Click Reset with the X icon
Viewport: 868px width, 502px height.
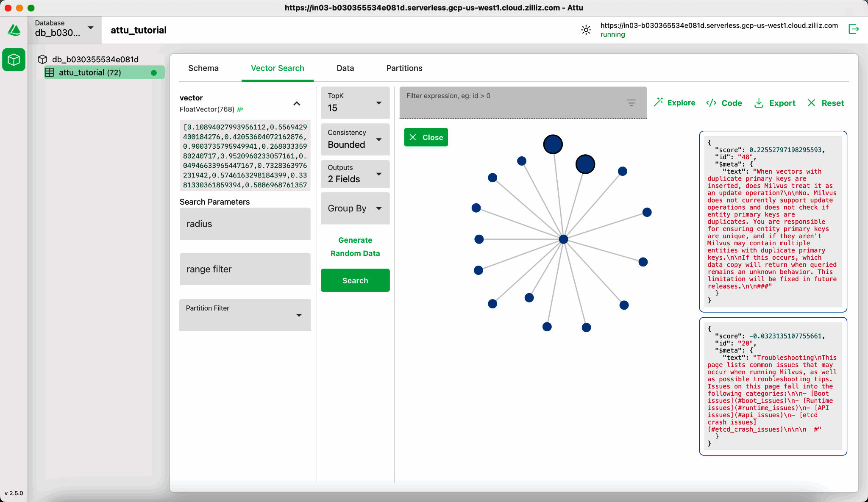[x=826, y=103]
